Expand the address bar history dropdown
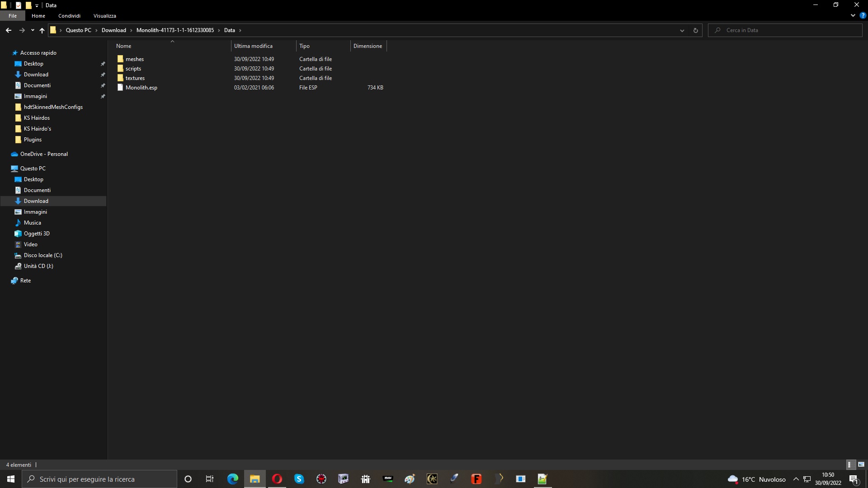 point(682,30)
